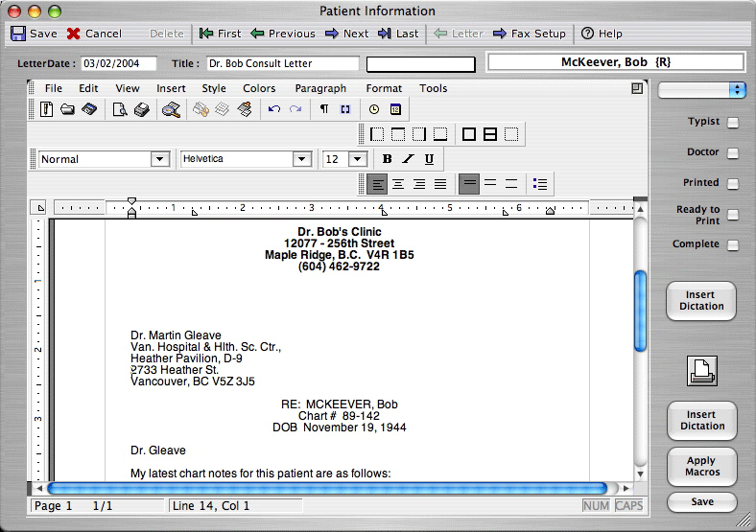Click the document printer icon on right panel
This screenshot has height=532, width=756.
702,371
